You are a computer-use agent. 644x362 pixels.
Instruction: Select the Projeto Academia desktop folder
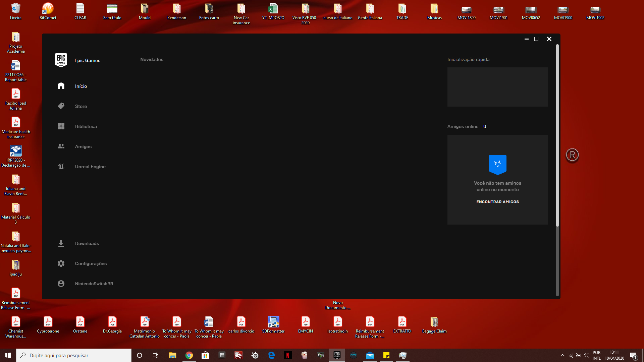pos(16,42)
